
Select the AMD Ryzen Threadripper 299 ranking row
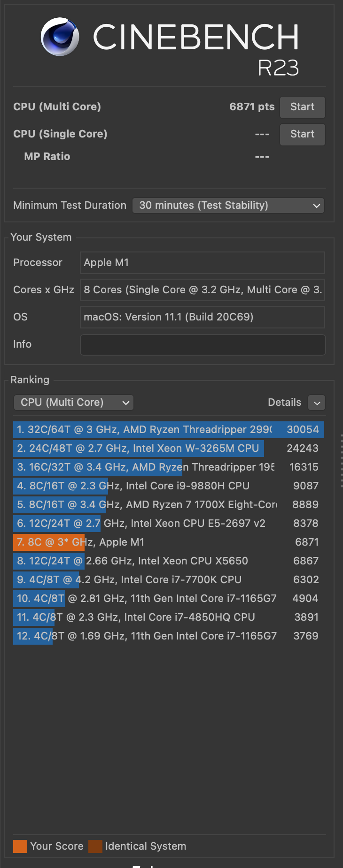[x=169, y=429]
